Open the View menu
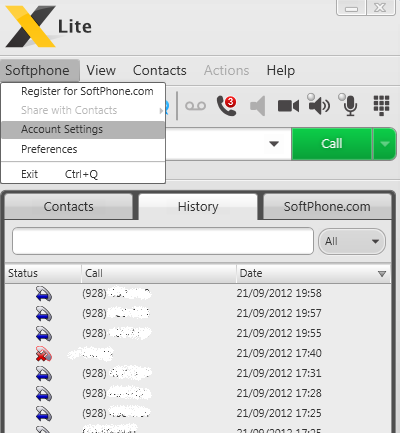 point(101,70)
